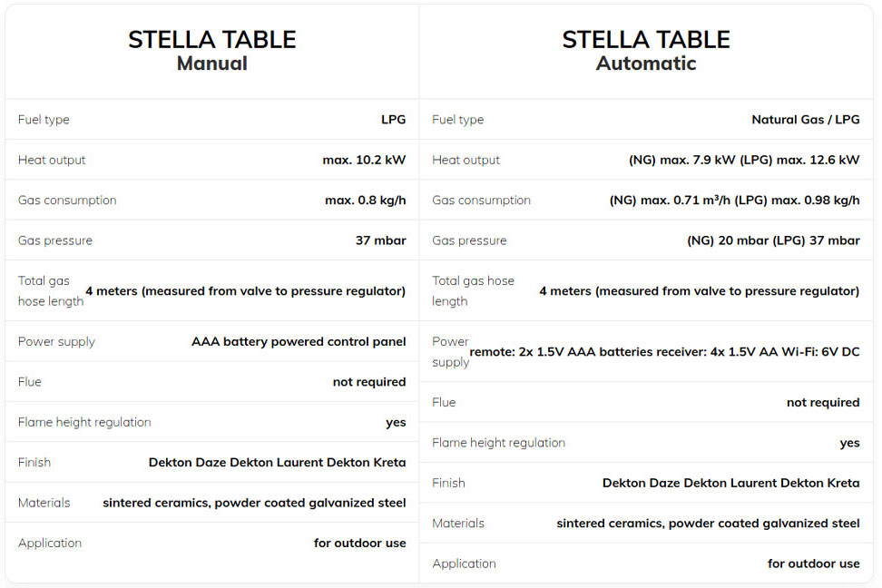
Task: Select Manual table's for outdoor use value
Action: [359, 544]
